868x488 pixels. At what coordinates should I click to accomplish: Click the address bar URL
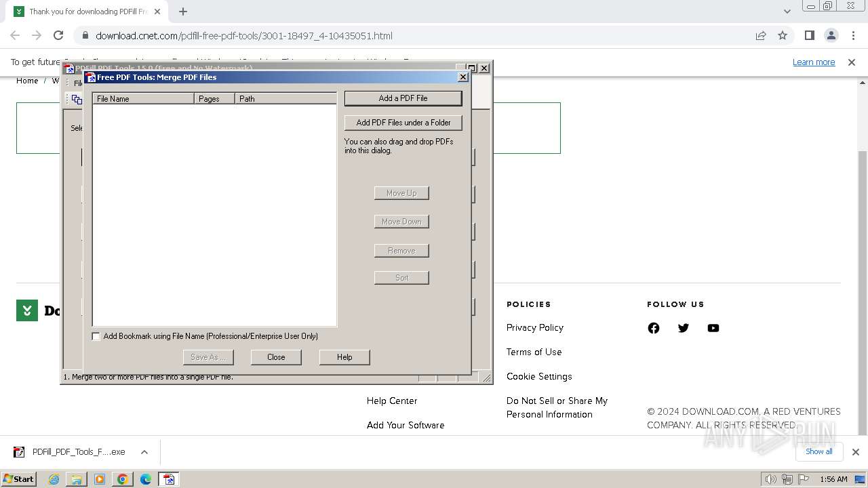click(x=244, y=36)
